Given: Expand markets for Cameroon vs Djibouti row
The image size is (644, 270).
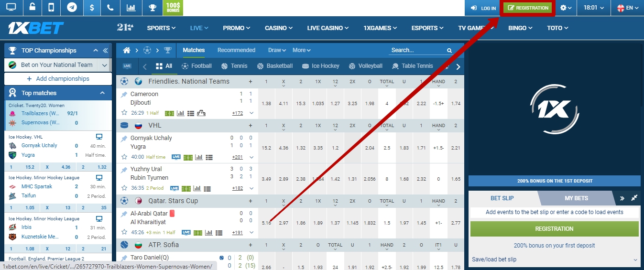Looking at the screenshot, I should [251, 113].
